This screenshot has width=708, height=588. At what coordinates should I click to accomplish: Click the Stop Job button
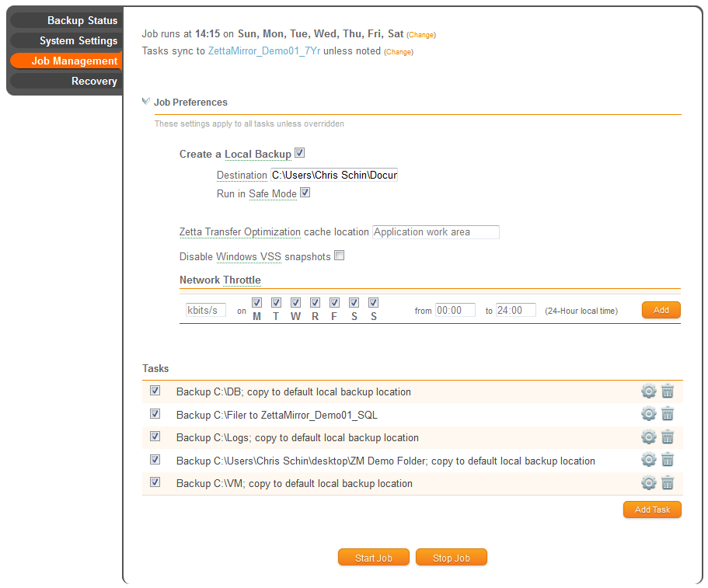click(451, 558)
